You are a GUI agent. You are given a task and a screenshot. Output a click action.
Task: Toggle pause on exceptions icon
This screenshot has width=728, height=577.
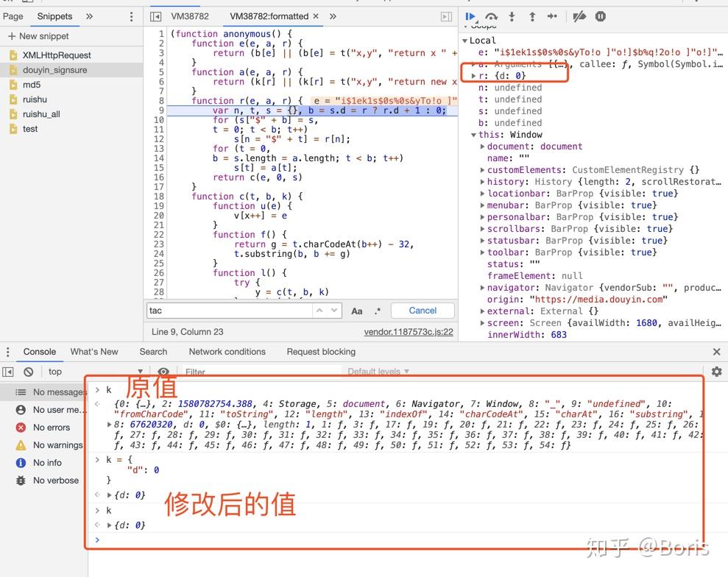[x=600, y=15]
